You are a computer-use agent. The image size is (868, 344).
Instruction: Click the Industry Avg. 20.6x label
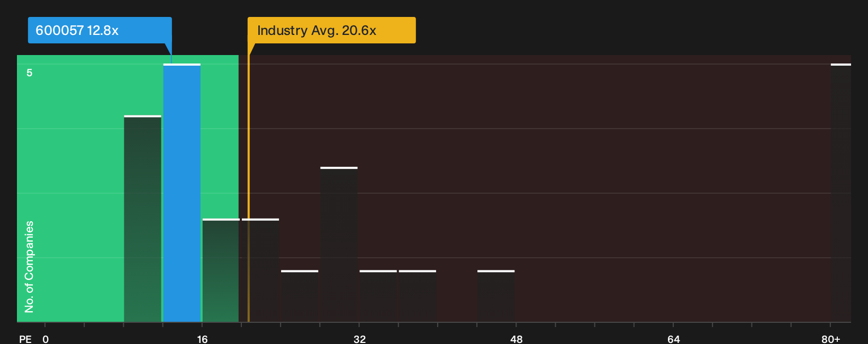[x=331, y=30]
